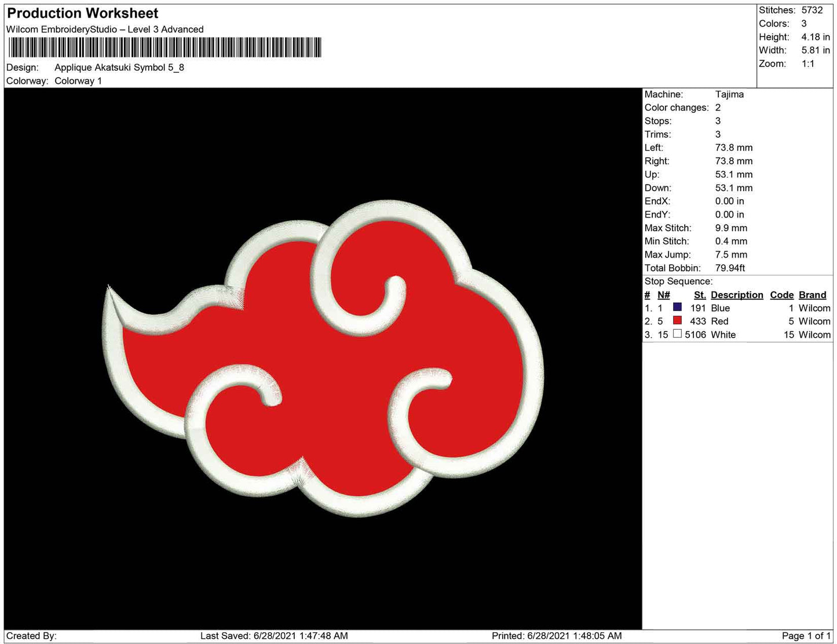Select the 'Blue' description in Stop Sequence
The width and height of the screenshot is (837, 644).
pos(720,308)
